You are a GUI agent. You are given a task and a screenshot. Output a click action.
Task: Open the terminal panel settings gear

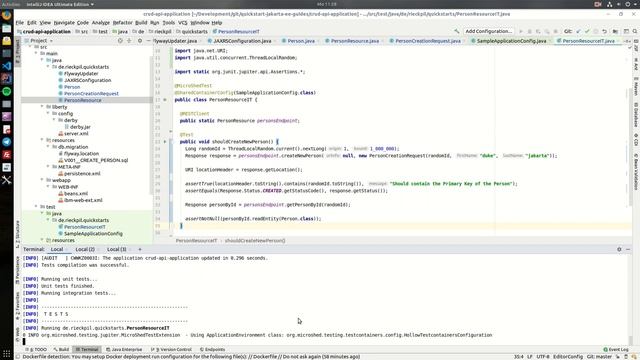(x=619, y=249)
